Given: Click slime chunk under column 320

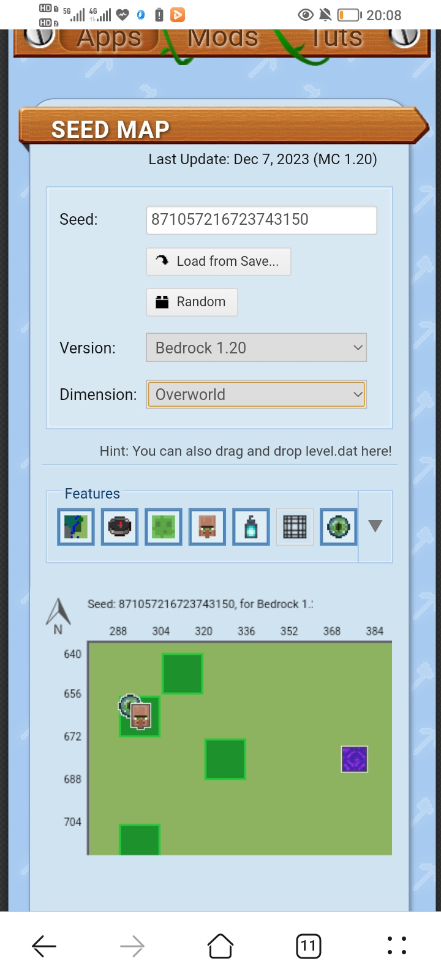Looking at the screenshot, I should (225, 759).
